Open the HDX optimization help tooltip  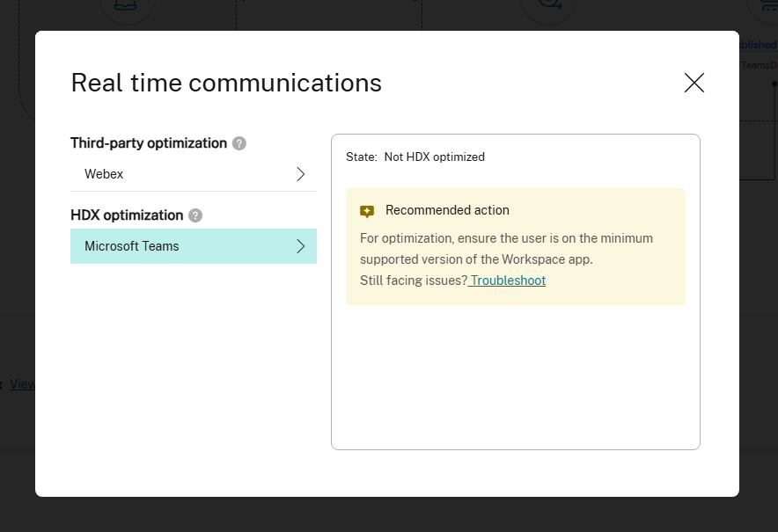pos(195,215)
